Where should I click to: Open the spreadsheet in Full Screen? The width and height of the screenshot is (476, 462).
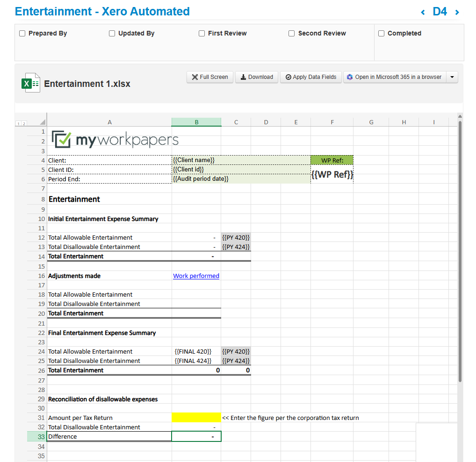point(209,77)
